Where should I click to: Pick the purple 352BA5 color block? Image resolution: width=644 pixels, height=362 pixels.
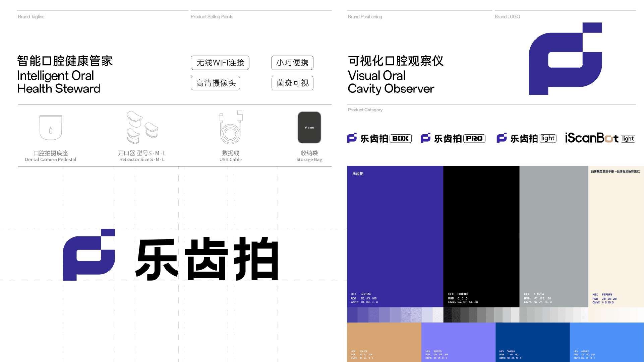(x=395, y=236)
